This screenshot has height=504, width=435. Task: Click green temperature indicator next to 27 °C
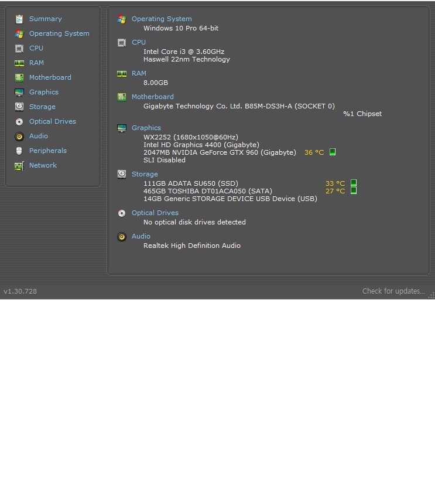(x=354, y=190)
